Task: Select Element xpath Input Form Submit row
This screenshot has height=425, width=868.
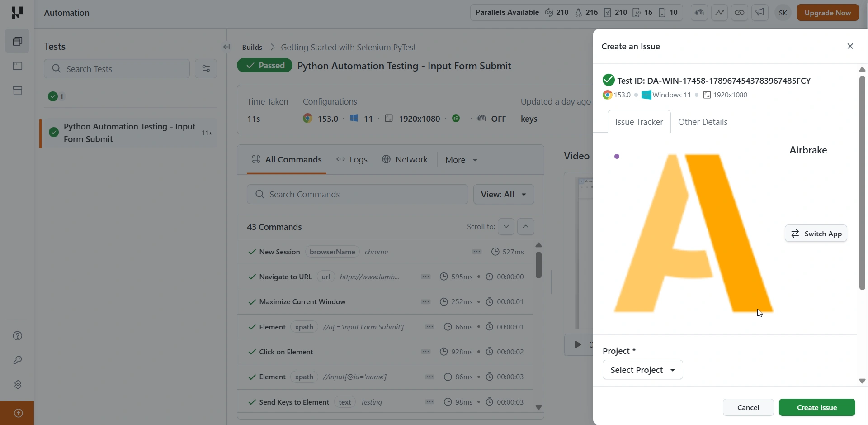Action: (x=386, y=327)
